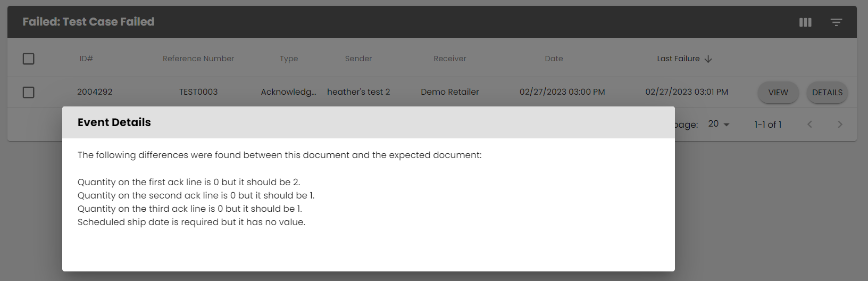Sort by Reference Number column header
This screenshot has width=868, height=281.
(198, 59)
